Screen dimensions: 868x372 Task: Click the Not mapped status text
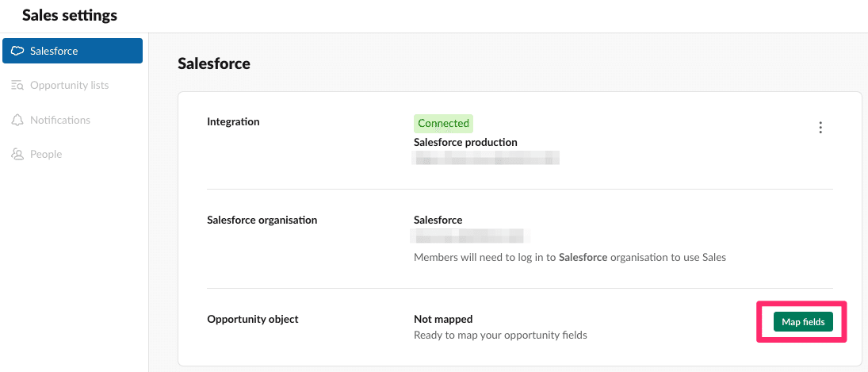point(443,319)
